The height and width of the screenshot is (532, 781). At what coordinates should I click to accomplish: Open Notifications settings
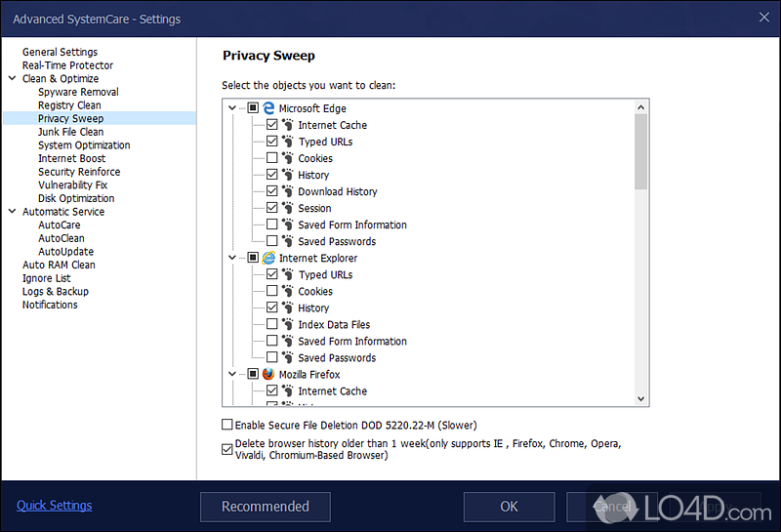tap(50, 305)
